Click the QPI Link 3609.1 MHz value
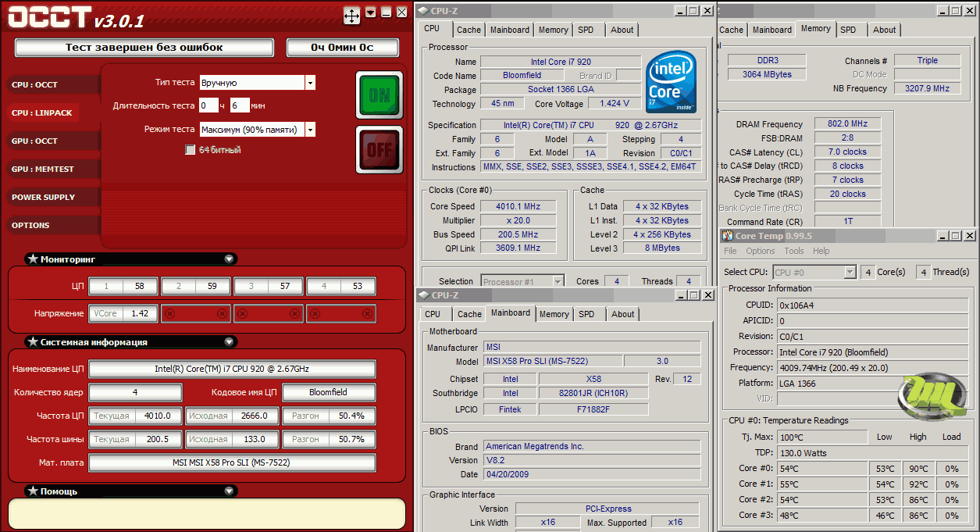 [x=518, y=248]
